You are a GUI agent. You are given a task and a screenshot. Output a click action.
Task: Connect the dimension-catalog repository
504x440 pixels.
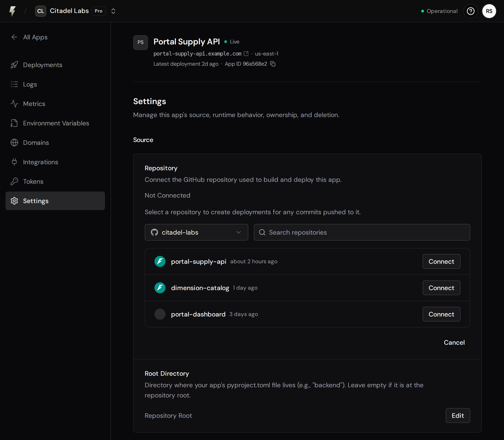[x=441, y=288]
